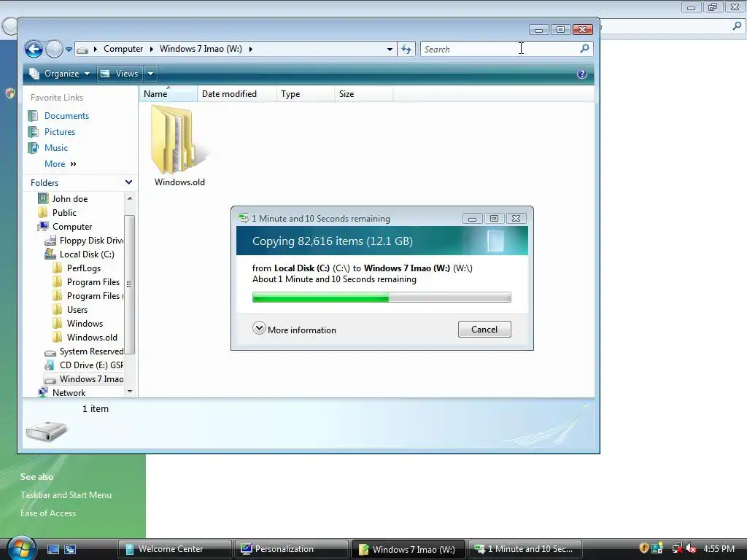The height and width of the screenshot is (560, 747).
Task: Click the 4:55 PM taskbar clock
Action: 719,548
